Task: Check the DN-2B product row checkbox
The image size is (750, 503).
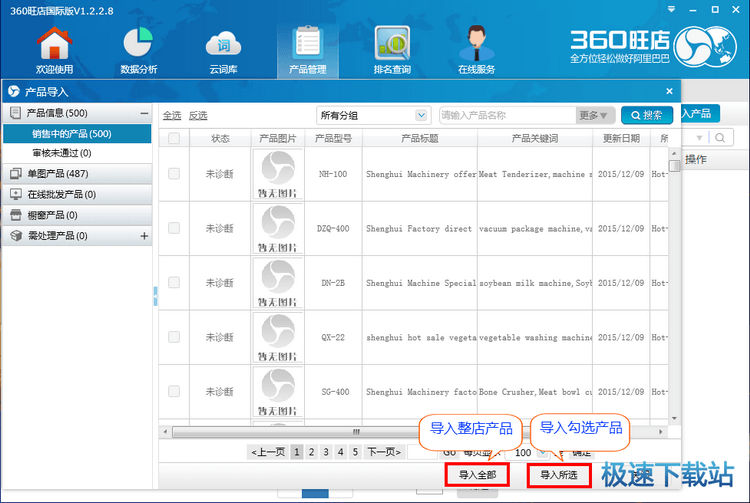Action: tap(174, 283)
